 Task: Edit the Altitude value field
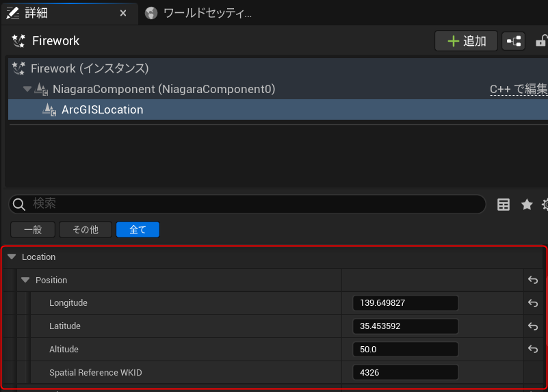coord(406,349)
